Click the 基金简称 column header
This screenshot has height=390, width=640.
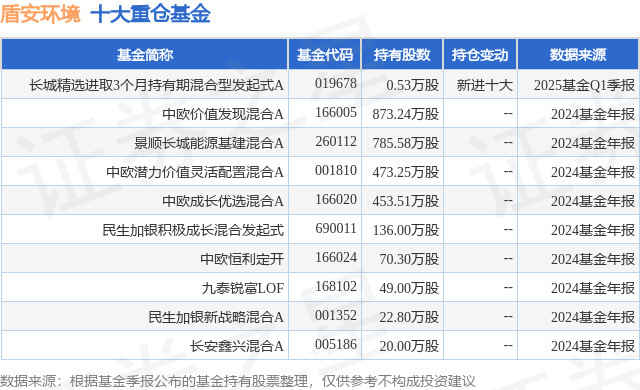pos(145,55)
